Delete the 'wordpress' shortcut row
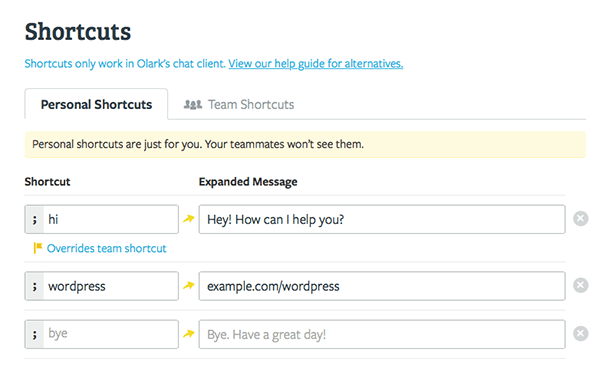Image resolution: width=600 pixels, height=365 pixels. click(580, 285)
